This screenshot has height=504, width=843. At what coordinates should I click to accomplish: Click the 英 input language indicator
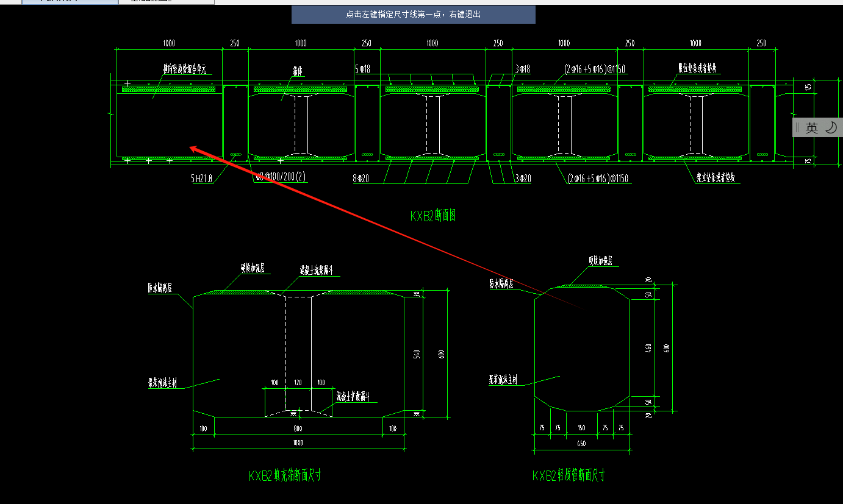point(811,128)
